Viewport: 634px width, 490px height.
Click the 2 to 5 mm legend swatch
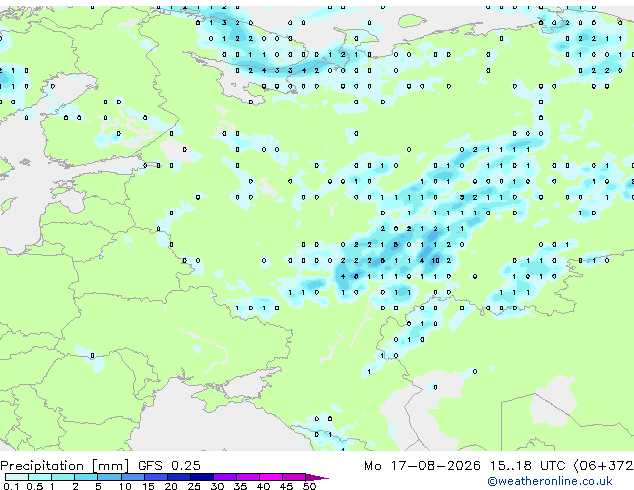[x=86, y=477]
